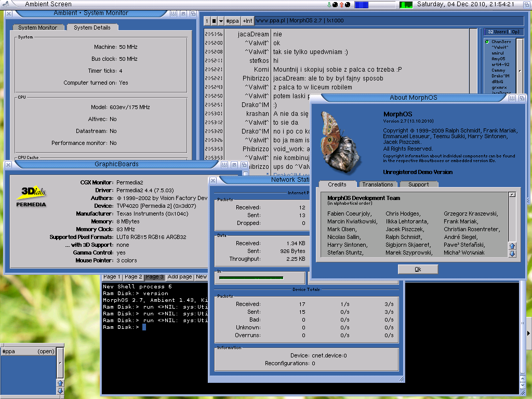Click the '32 Users (1 Op)' header
Viewport: 532px width, 399px height.
click(503, 32)
